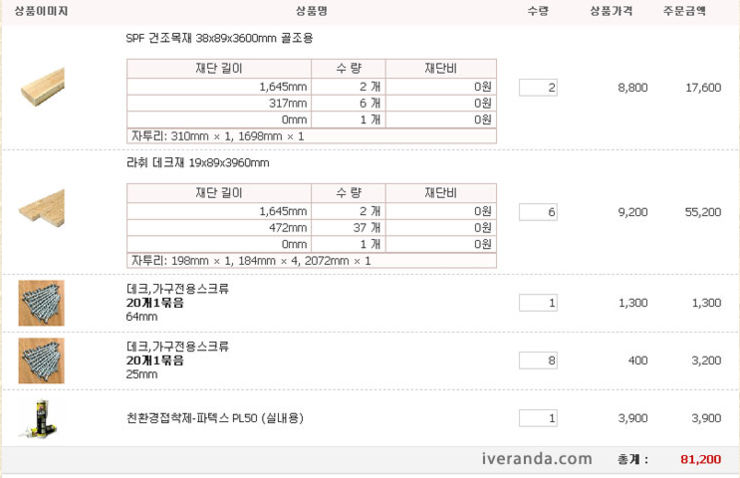Click 64mm 데크,가구전용스크류 product title

pos(177,288)
